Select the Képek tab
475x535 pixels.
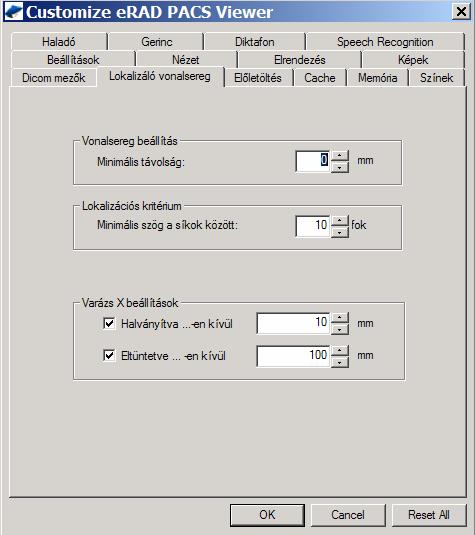[x=413, y=60]
